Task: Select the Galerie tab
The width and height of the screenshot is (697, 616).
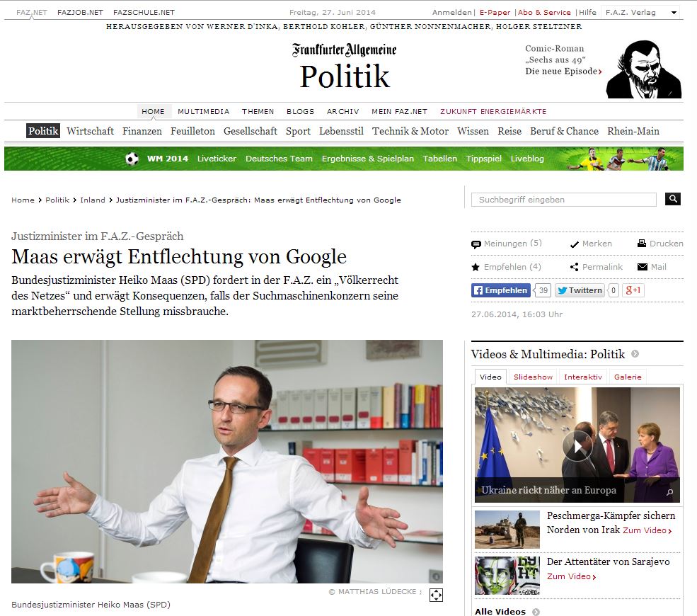Action: click(628, 377)
